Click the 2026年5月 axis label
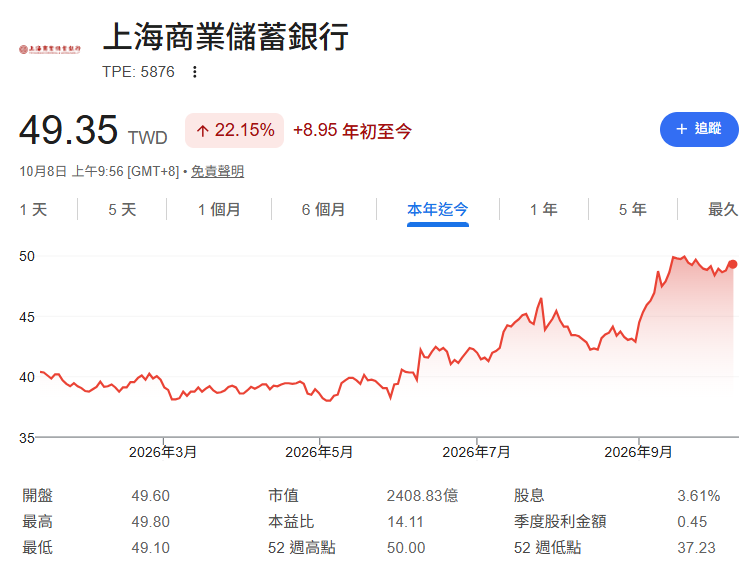The image size is (744, 569). pyautogui.click(x=319, y=452)
